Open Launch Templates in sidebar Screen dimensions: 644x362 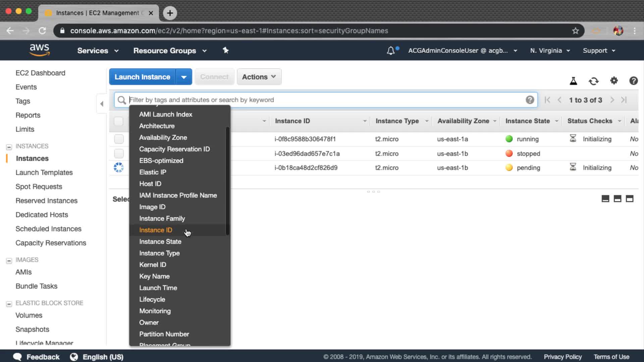(x=44, y=172)
